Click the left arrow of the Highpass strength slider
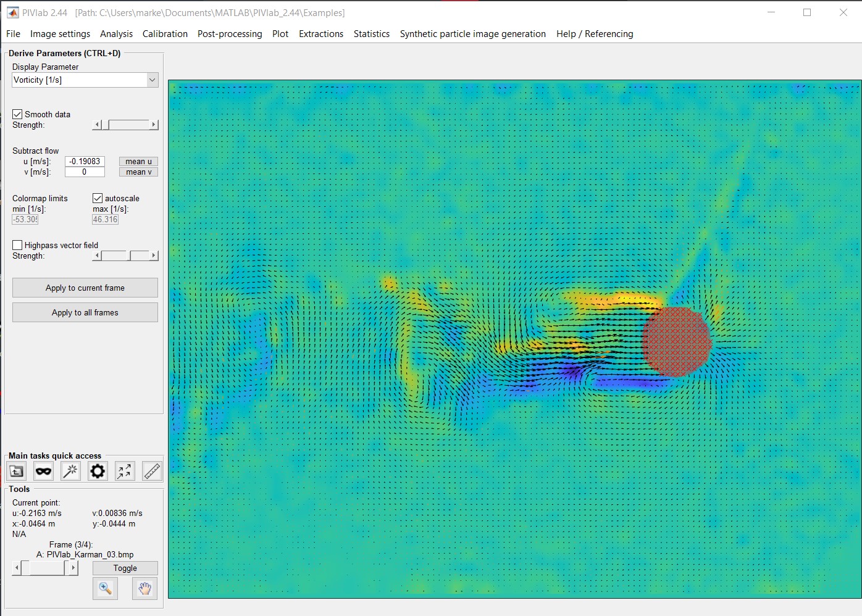Viewport: 862px width, 616px height. pyautogui.click(x=97, y=256)
